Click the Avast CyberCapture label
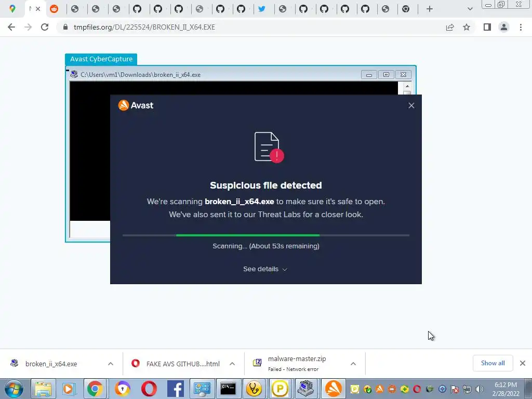Screen dimensions: 532x399 (x=101, y=59)
